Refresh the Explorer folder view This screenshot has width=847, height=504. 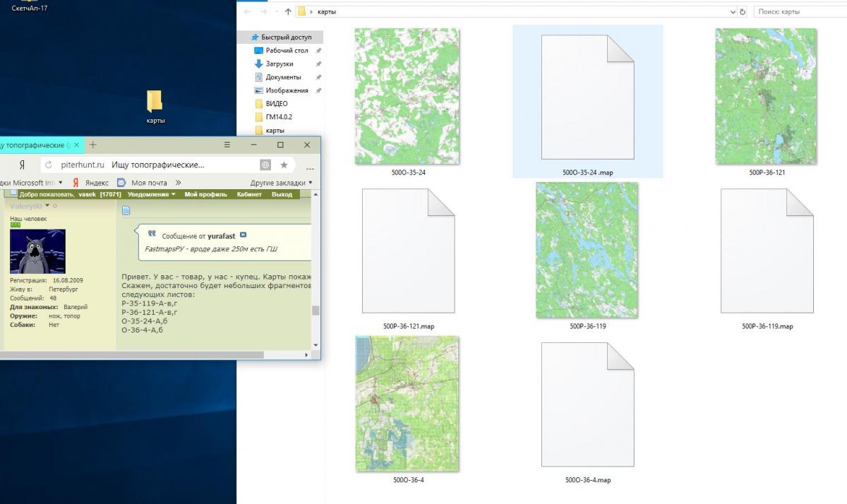coord(742,12)
